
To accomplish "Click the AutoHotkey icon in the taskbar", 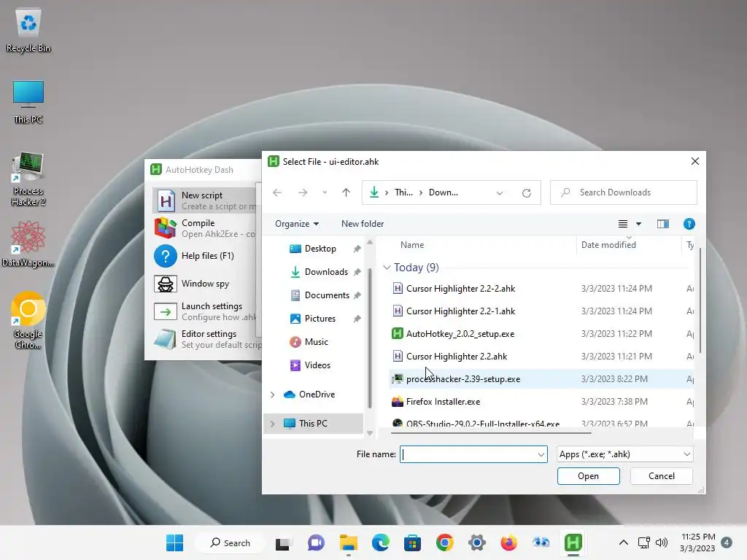I will pos(573,542).
